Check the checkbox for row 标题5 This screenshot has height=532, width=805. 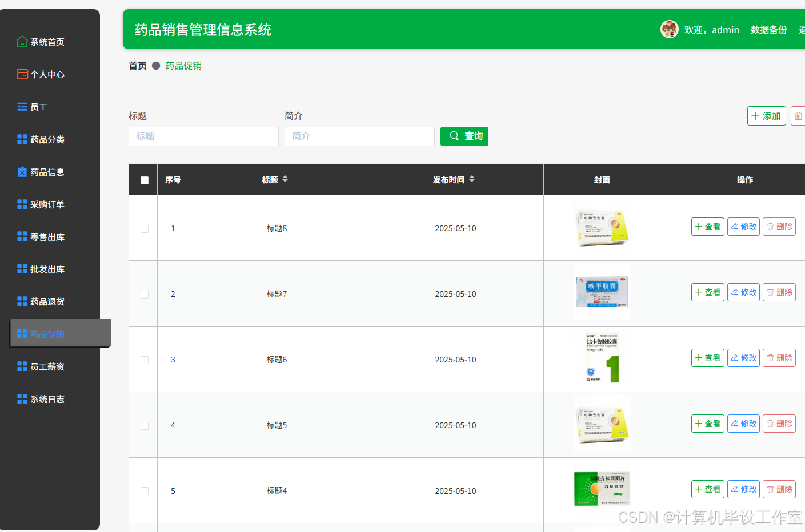pyautogui.click(x=145, y=426)
